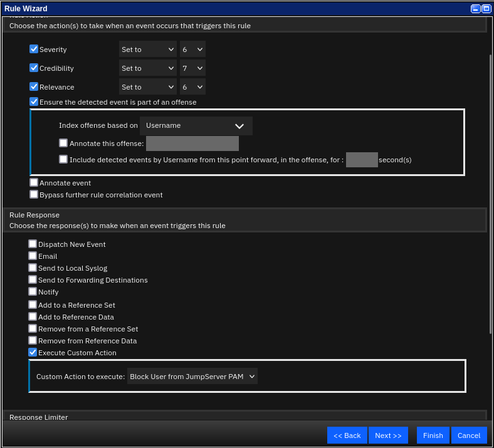
Task: Enable Send to Local Syslog
Action: tap(33, 268)
